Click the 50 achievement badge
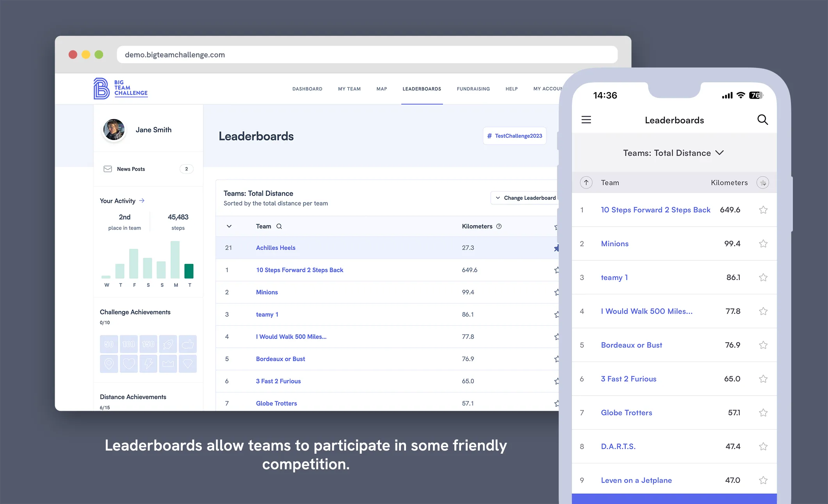This screenshot has width=828, height=504. point(109,344)
